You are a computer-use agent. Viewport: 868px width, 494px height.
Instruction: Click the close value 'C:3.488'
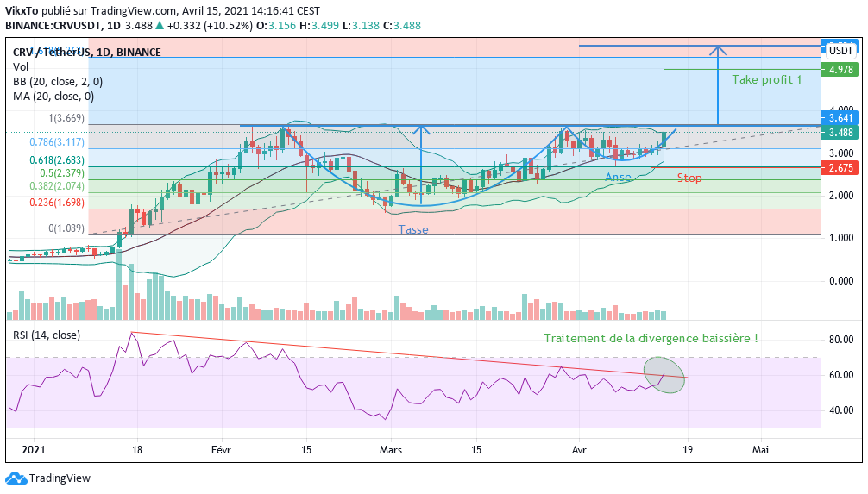click(402, 26)
